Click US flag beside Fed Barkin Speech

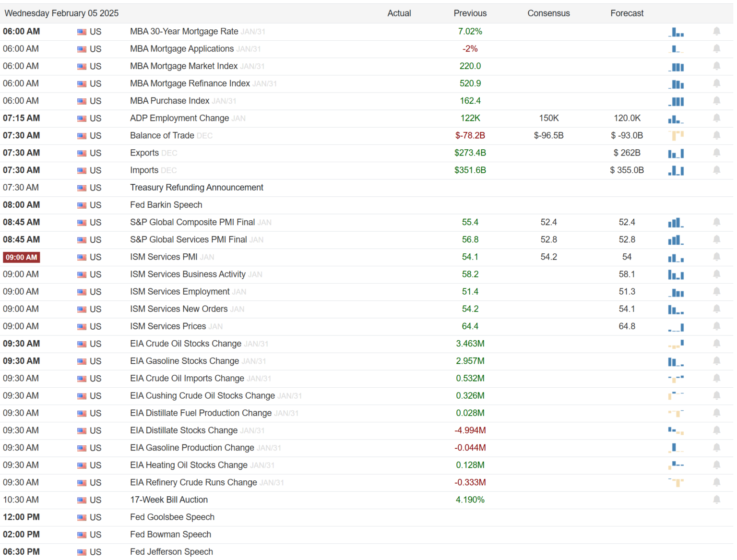(x=82, y=205)
